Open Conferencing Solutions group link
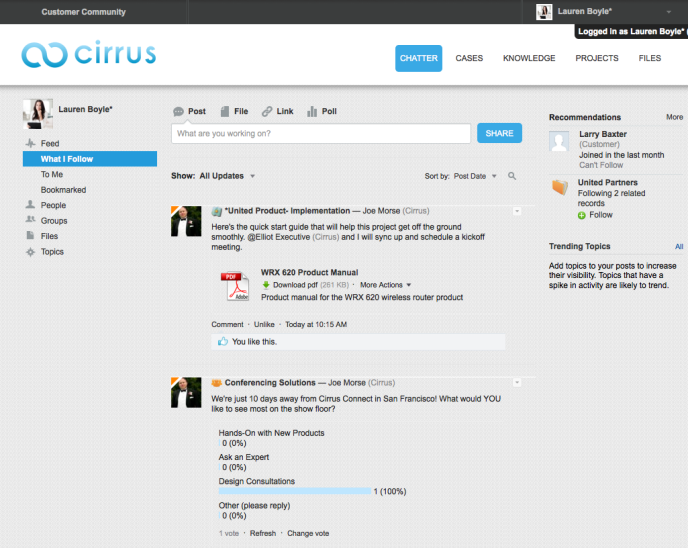Viewport: 688px width, 548px height. [x=270, y=383]
